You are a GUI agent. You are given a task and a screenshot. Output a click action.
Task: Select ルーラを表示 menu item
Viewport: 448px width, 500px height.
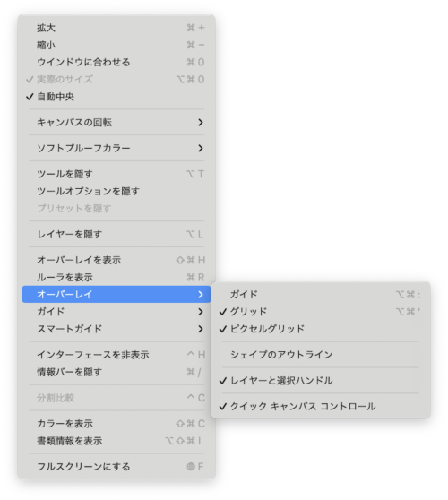pos(116,277)
